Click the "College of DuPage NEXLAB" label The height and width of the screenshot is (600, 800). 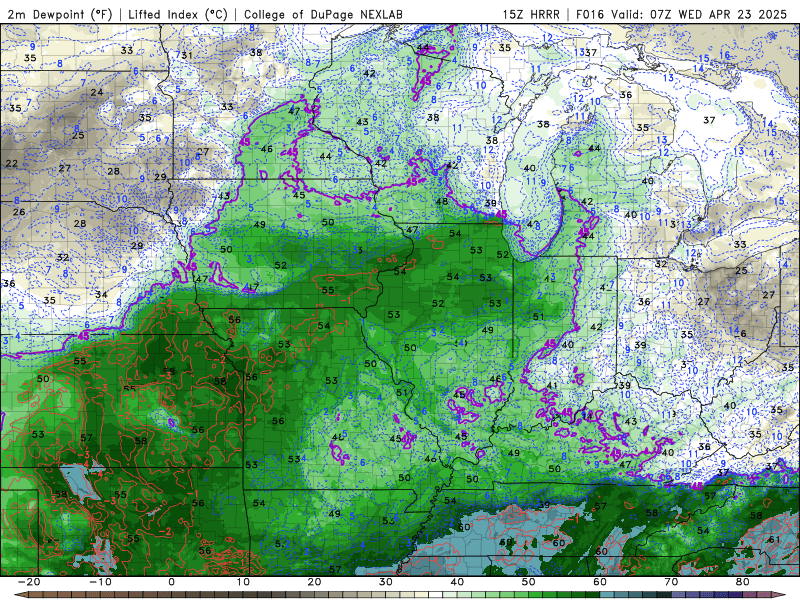coord(323,14)
